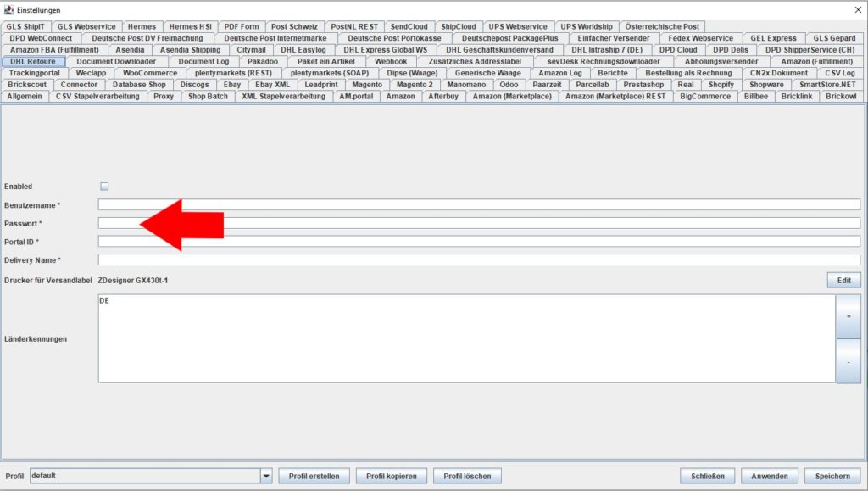Select the Shopify tab
This screenshot has width=868, height=491.
[x=721, y=85]
